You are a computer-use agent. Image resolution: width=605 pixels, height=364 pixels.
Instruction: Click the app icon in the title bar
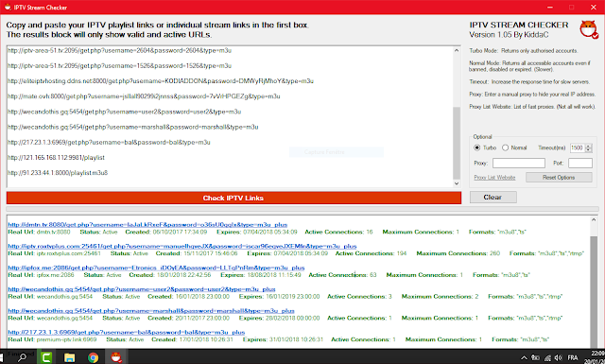pos(8,7)
